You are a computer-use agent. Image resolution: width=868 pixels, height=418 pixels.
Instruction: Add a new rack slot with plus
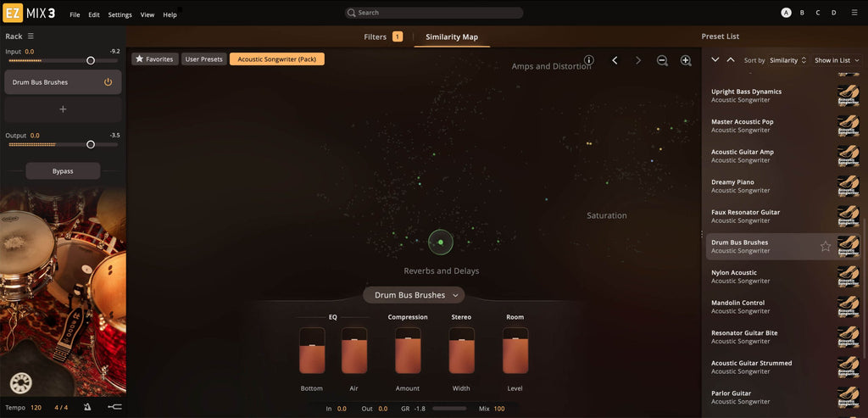click(63, 109)
